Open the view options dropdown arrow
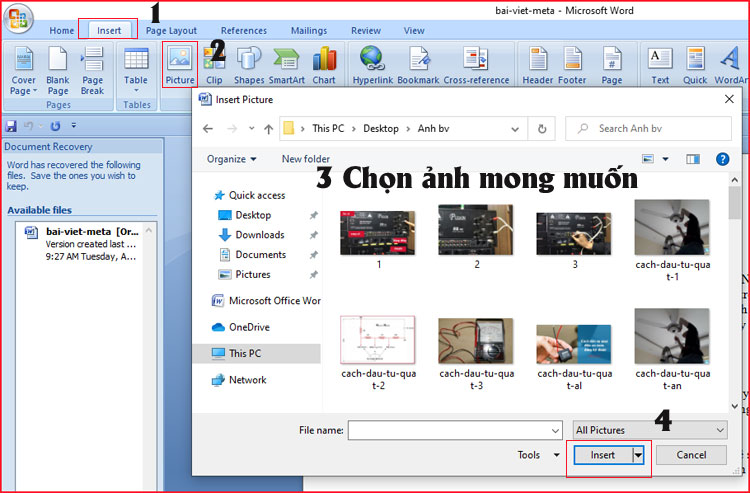Image resolution: width=750 pixels, height=493 pixels. coord(665,159)
